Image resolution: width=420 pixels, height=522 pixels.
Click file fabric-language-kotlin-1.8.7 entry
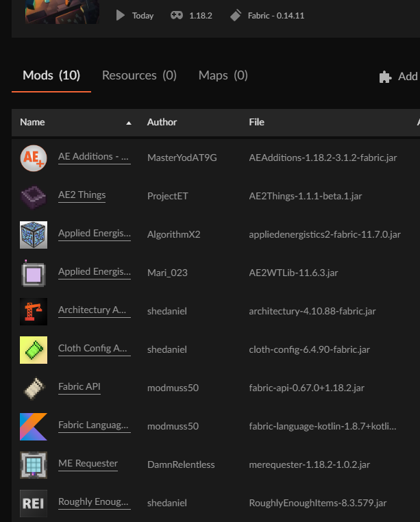click(x=323, y=426)
